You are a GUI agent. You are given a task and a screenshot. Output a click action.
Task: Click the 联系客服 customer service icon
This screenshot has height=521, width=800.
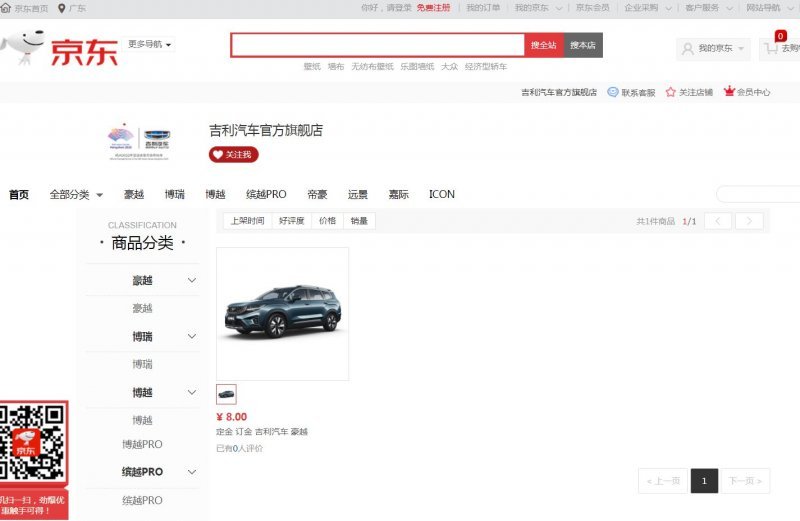point(613,92)
